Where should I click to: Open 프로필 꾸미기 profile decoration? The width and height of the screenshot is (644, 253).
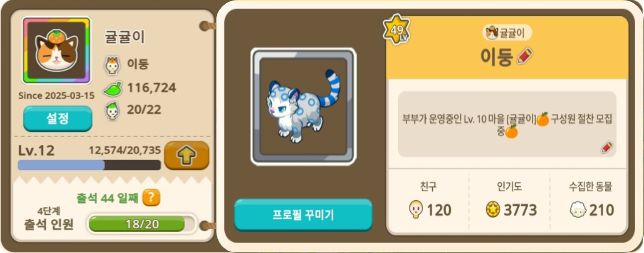coord(303,215)
